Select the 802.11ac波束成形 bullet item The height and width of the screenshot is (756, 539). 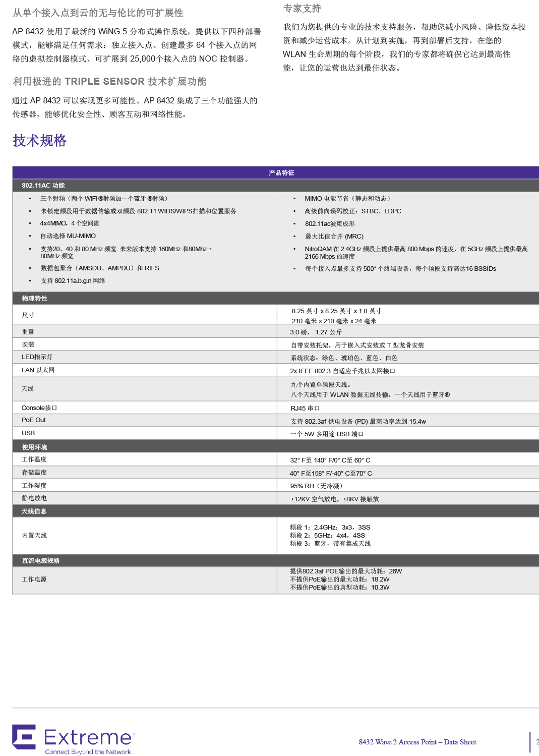point(330,224)
